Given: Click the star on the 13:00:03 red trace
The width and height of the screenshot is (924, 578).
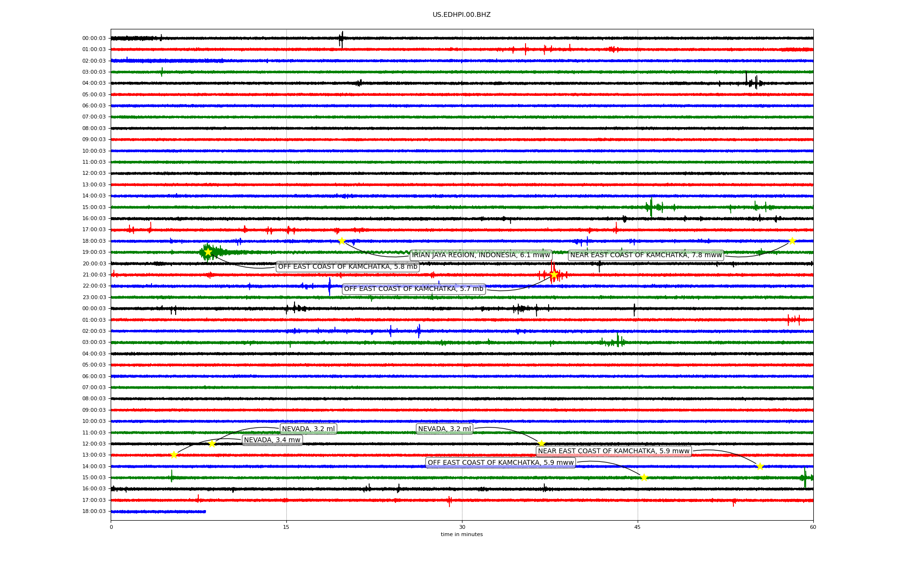Looking at the screenshot, I should point(174,455).
